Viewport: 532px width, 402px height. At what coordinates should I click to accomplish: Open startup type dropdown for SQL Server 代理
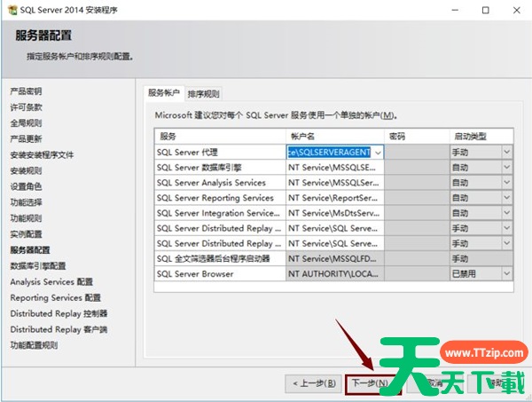click(507, 152)
